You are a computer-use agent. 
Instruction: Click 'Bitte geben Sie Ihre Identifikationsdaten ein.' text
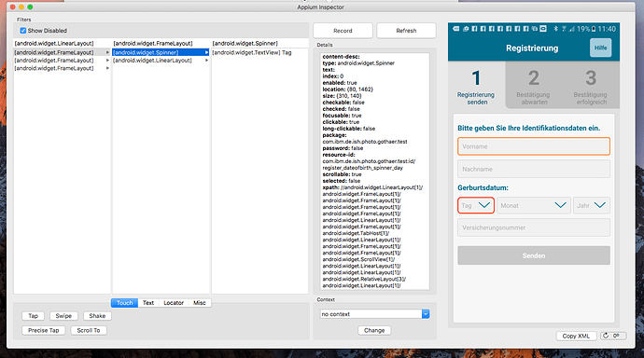(x=528, y=128)
